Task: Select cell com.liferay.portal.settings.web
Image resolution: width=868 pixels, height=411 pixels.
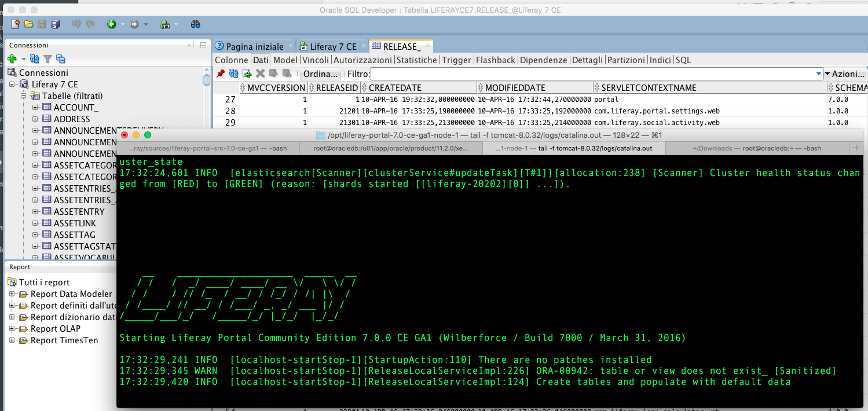Action: pos(710,111)
